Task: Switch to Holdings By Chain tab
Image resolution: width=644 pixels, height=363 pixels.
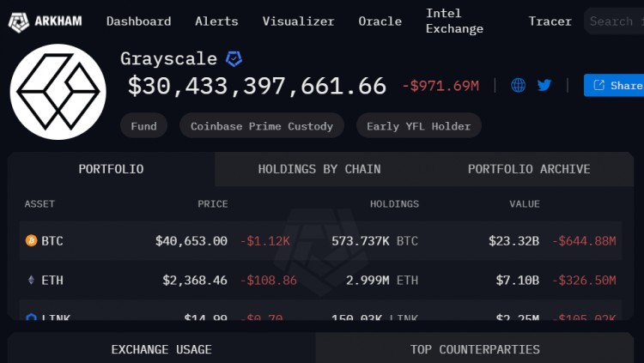Action: (x=319, y=169)
